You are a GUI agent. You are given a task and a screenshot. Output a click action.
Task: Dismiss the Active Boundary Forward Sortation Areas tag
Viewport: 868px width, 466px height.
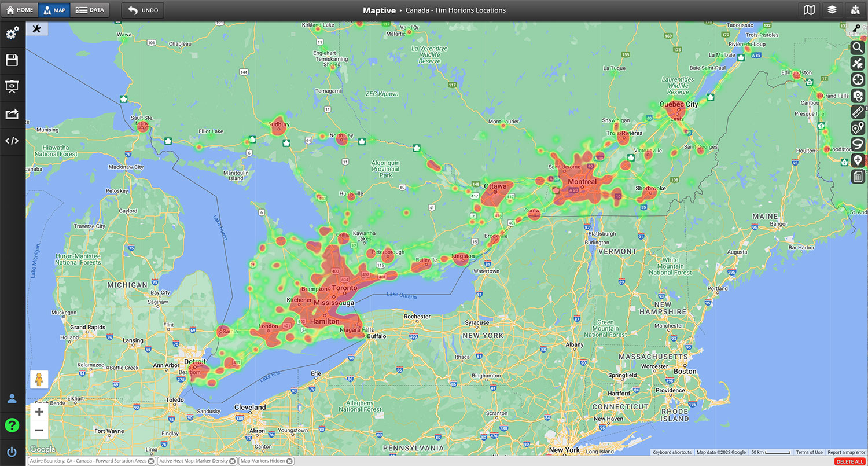click(x=151, y=461)
